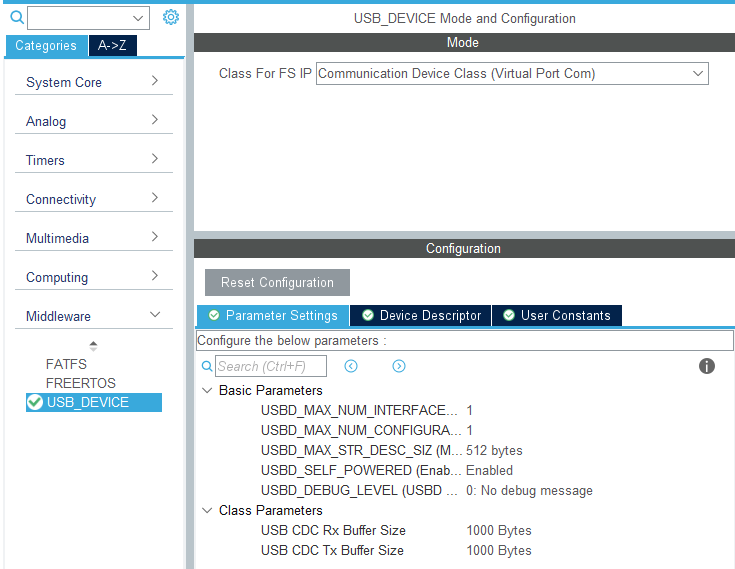This screenshot has height=569, width=735.
Task: Click the parameter search magnifier icon
Action: (x=207, y=366)
